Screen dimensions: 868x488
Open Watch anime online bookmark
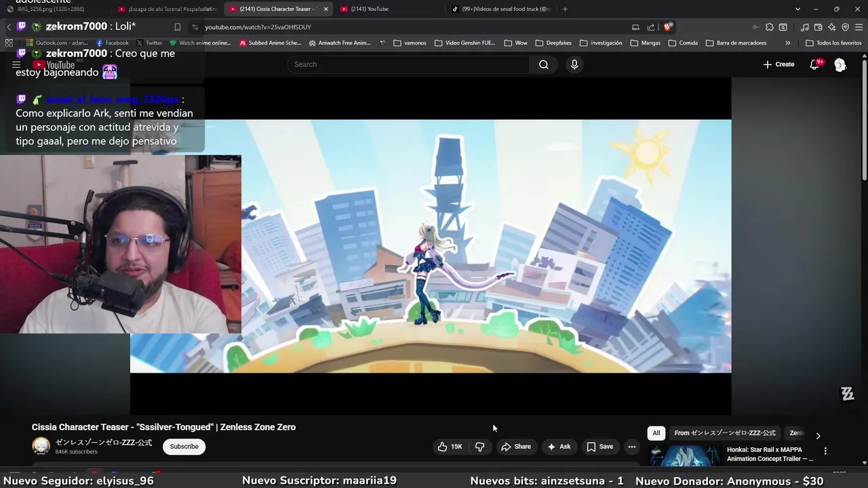click(x=200, y=43)
